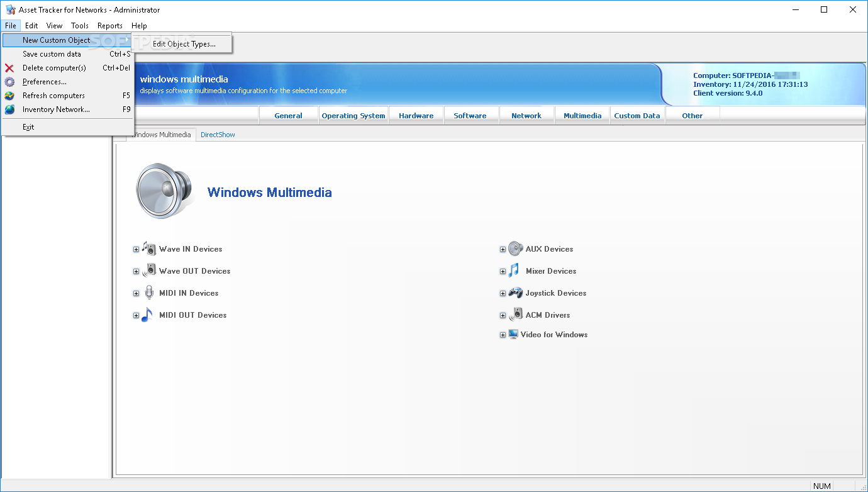Click the AUX Devices speaker icon
The width and height of the screenshot is (868, 492).
515,249
